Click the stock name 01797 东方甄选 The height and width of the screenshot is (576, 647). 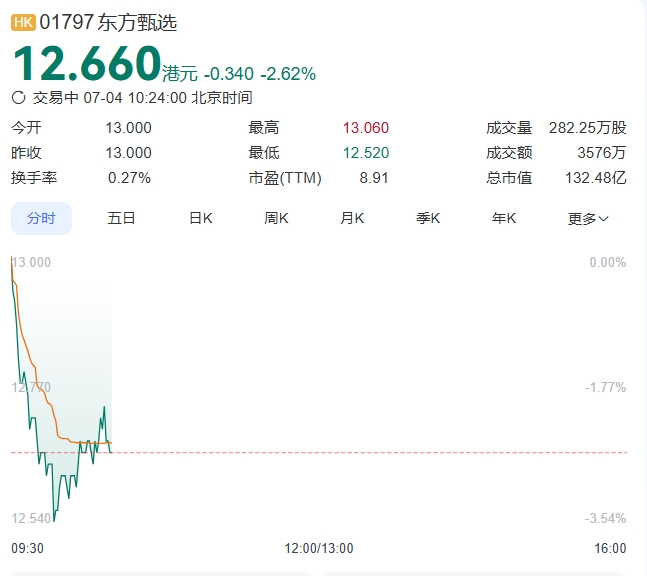pos(108,22)
